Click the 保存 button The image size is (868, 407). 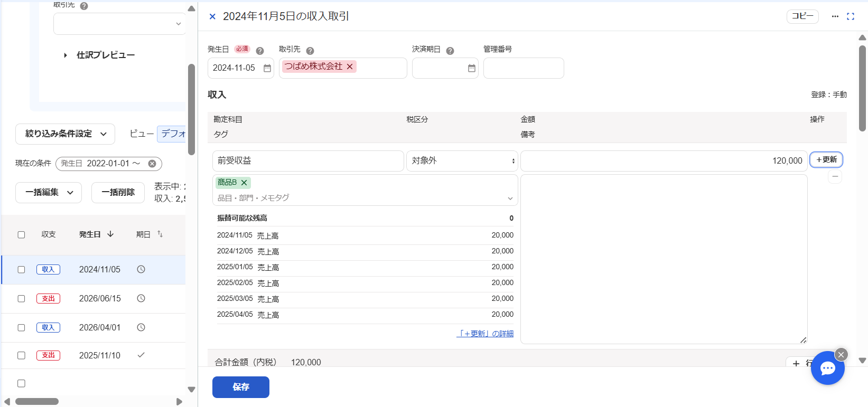241,387
